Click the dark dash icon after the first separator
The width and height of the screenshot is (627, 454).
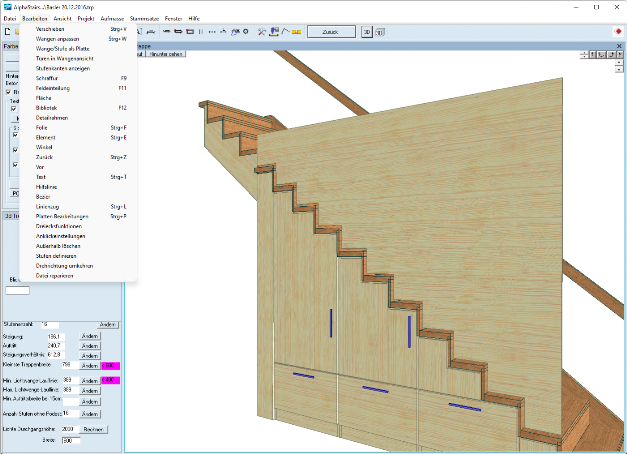click(167, 32)
